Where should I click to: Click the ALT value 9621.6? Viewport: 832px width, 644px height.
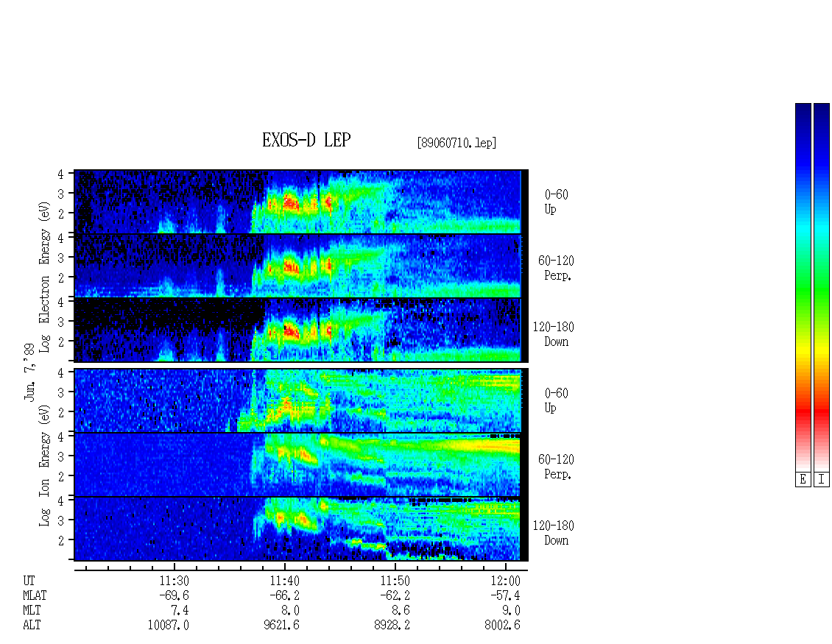click(x=282, y=626)
